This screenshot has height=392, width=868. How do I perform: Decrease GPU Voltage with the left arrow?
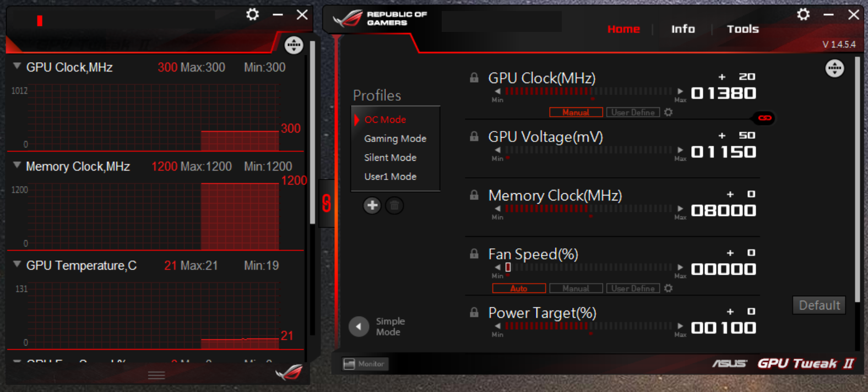click(498, 150)
